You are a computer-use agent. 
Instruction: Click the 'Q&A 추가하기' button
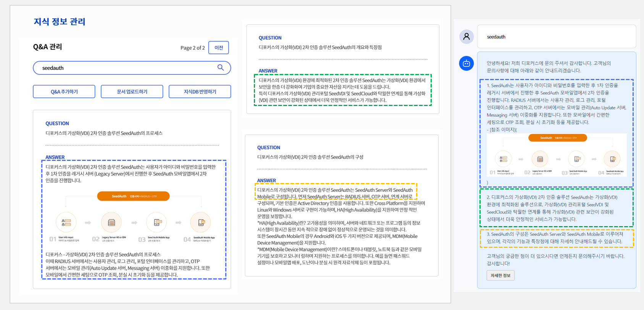tap(64, 92)
